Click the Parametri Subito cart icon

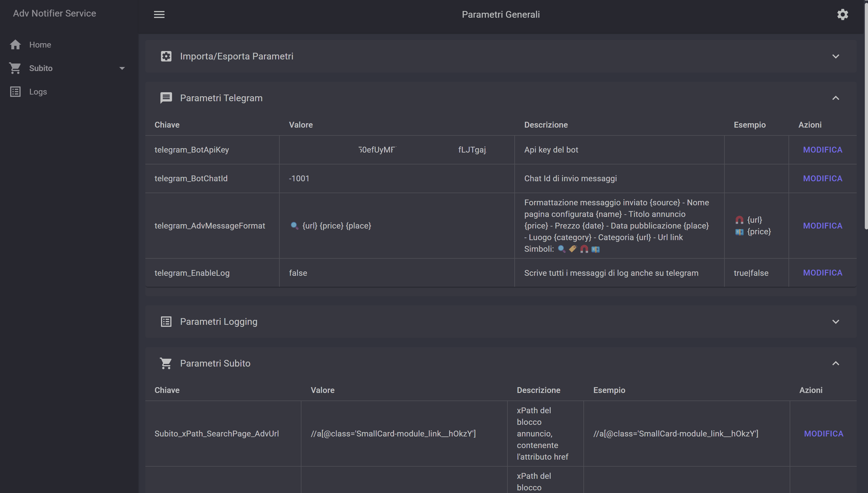tap(166, 363)
